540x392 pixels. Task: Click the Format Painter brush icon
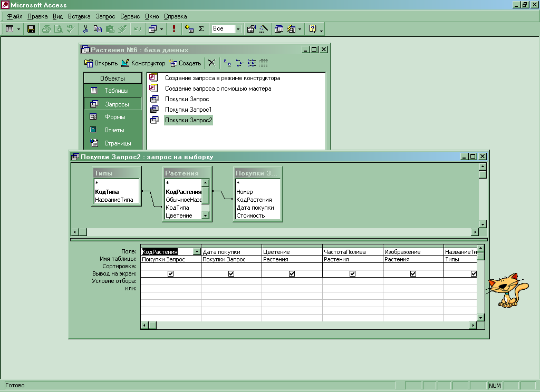pos(122,29)
